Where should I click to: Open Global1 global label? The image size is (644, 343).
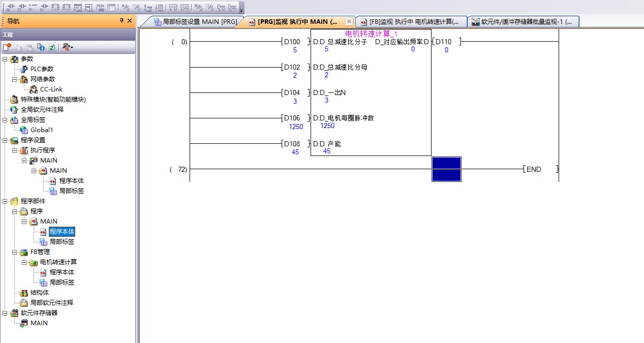[x=41, y=130]
